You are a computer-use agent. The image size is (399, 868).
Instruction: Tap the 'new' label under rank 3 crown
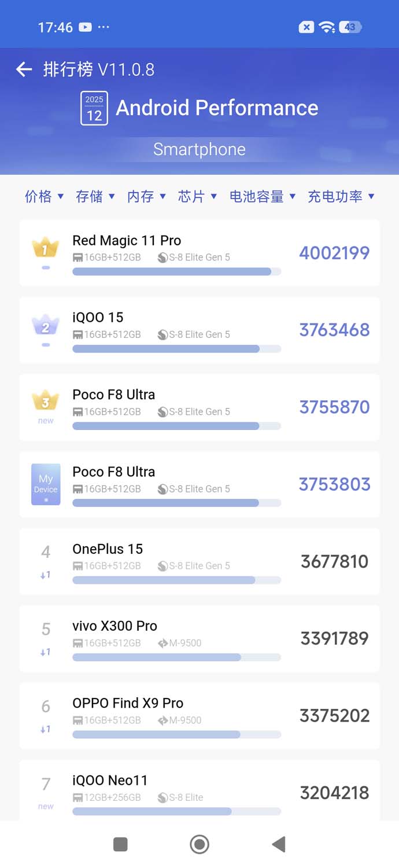(45, 421)
